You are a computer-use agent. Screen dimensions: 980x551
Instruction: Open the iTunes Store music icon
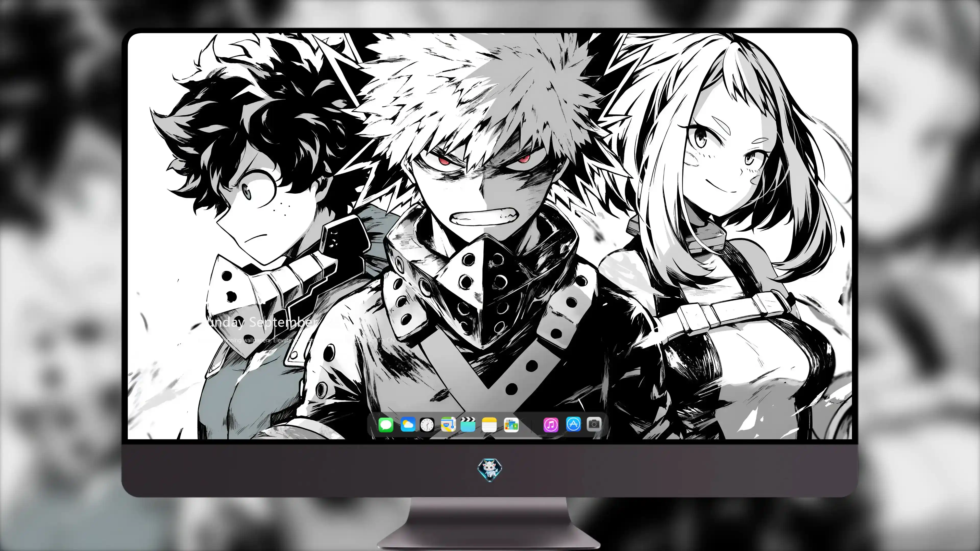coord(551,425)
